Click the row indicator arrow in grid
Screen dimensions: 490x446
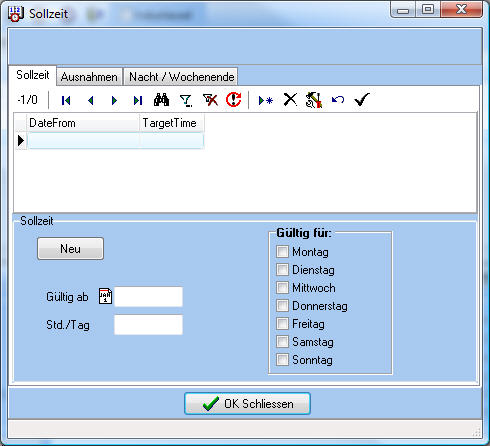pos(21,141)
